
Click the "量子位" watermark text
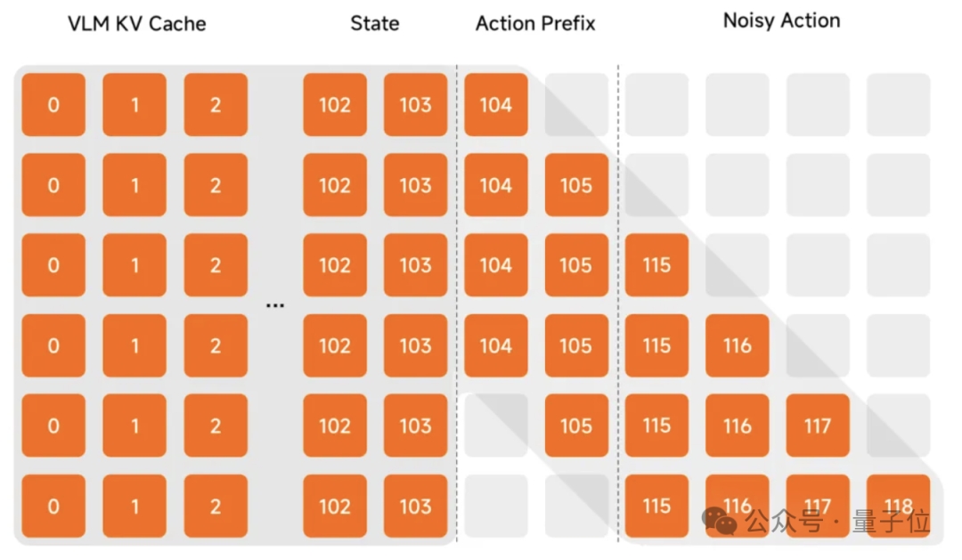890,521
